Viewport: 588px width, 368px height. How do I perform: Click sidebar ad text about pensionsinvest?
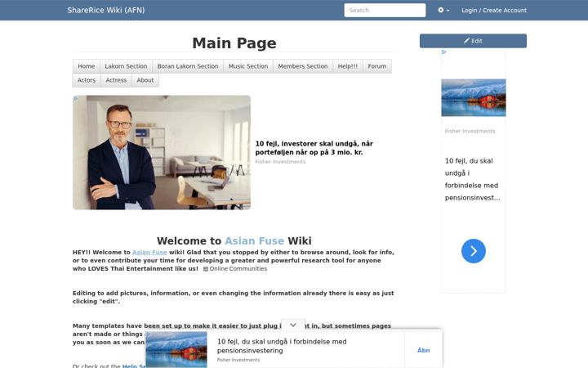(473, 179)
